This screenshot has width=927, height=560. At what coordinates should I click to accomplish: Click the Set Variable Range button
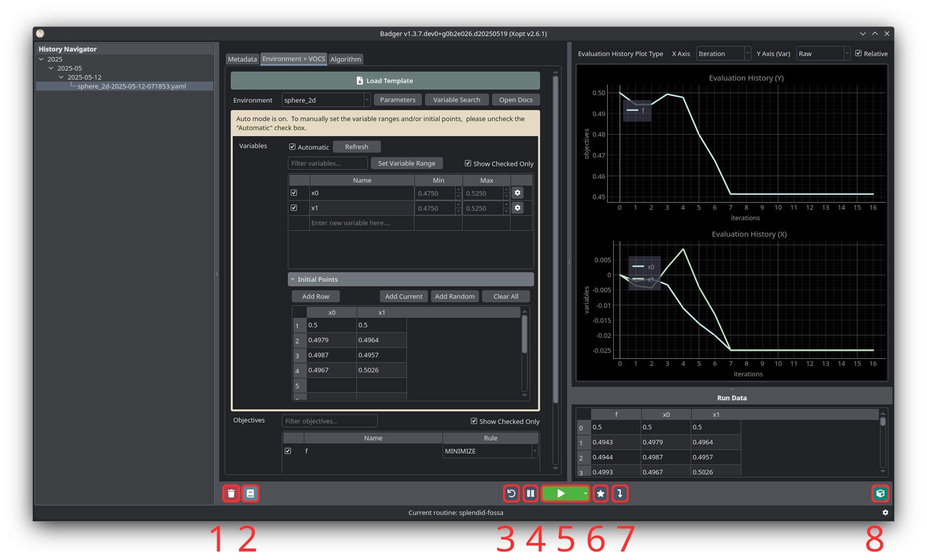point(406,163)
